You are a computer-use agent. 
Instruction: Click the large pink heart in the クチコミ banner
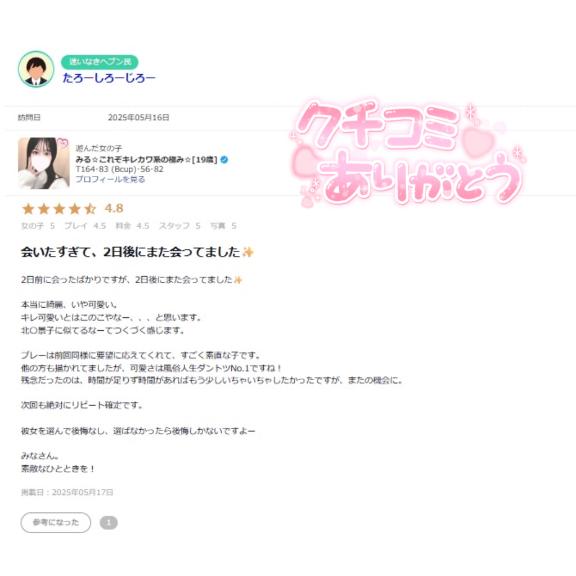click(479, 141)
